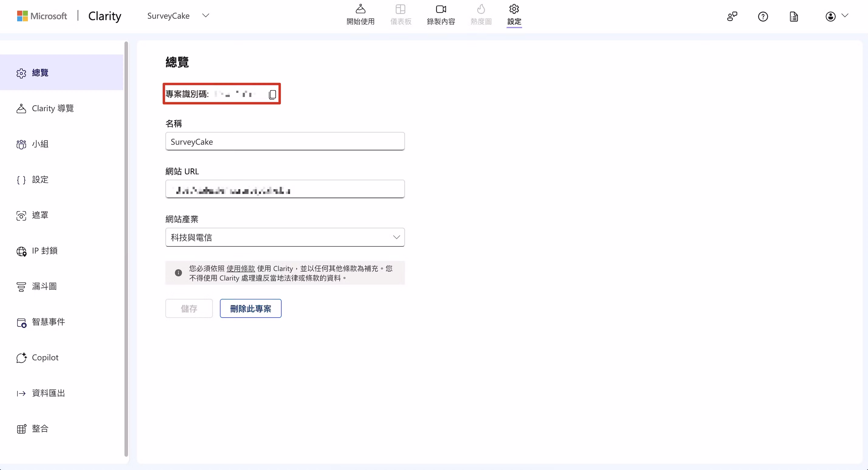
Task: Select the 設定 top tab
Action: click(x=514, y=15)
